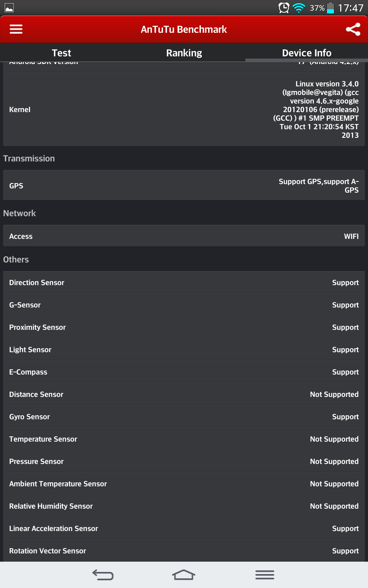Screen dimensions: 368x588
Task: Open the hamburger navigation menu
Action: pos(16,29)
